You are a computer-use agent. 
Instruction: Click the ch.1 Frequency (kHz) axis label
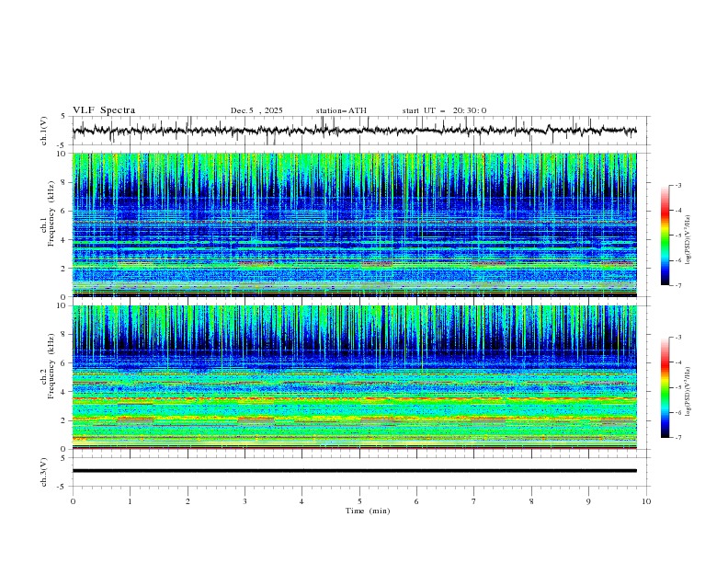tap(48, 212)
